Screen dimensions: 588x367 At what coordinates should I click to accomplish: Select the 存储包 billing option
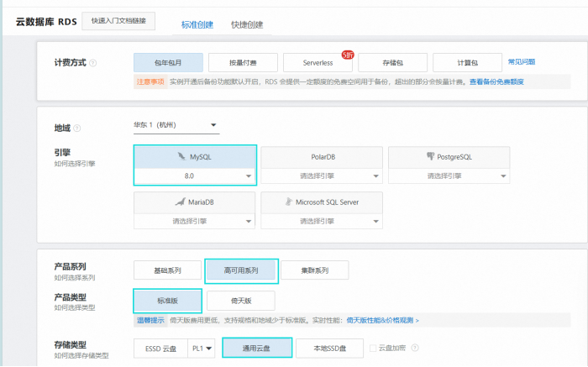click(x=392, y=63)
